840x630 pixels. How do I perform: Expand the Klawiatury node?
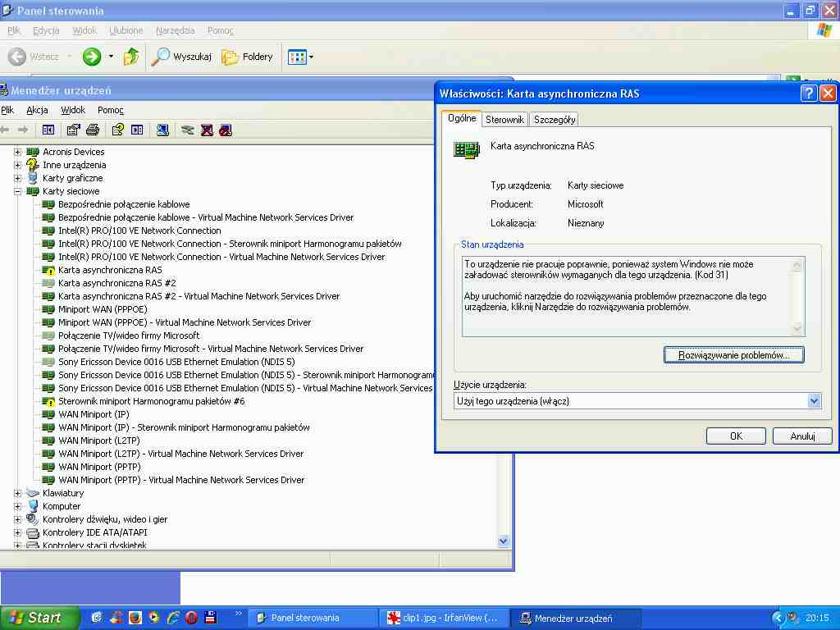tap(18, 493)
